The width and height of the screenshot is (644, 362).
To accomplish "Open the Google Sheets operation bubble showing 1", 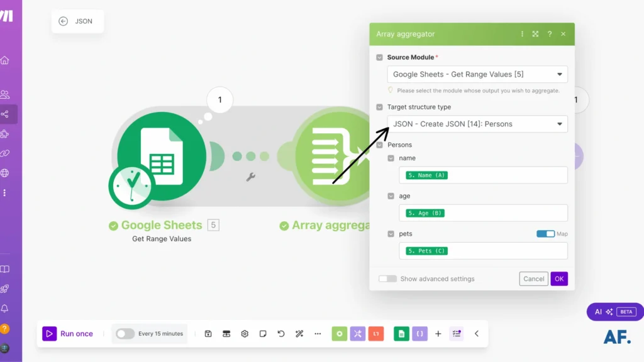I will (x=219, y=100).
